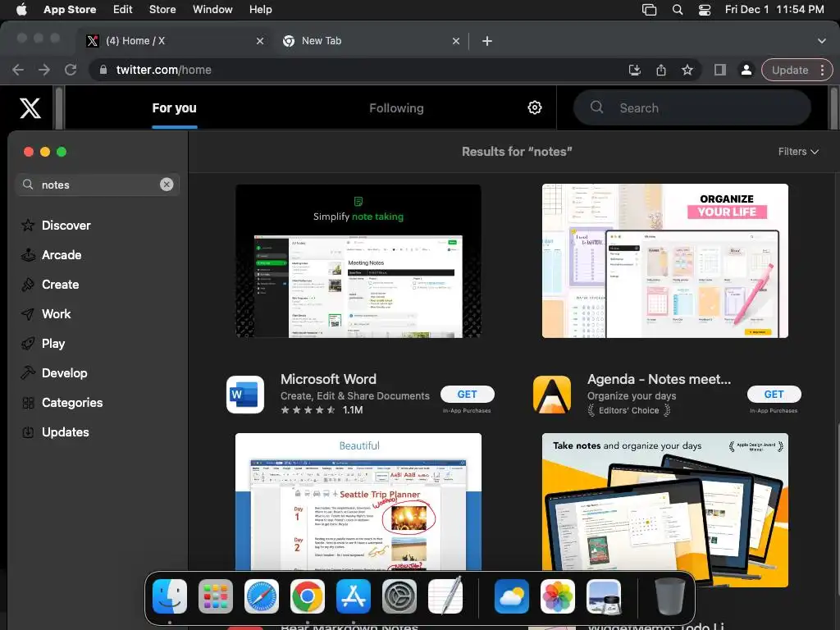Get Microsoft Word app

(x=467, y=395)
